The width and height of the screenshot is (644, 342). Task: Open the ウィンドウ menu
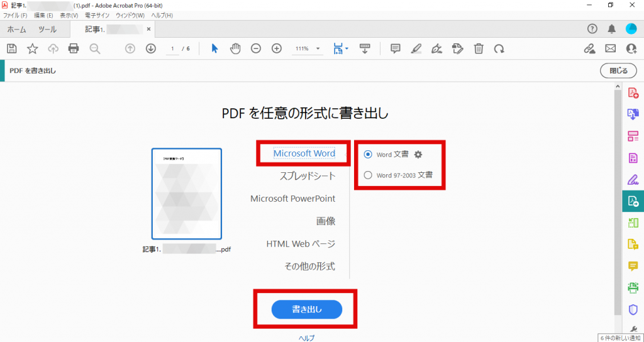pyautogui.click(x=130, y=16)
